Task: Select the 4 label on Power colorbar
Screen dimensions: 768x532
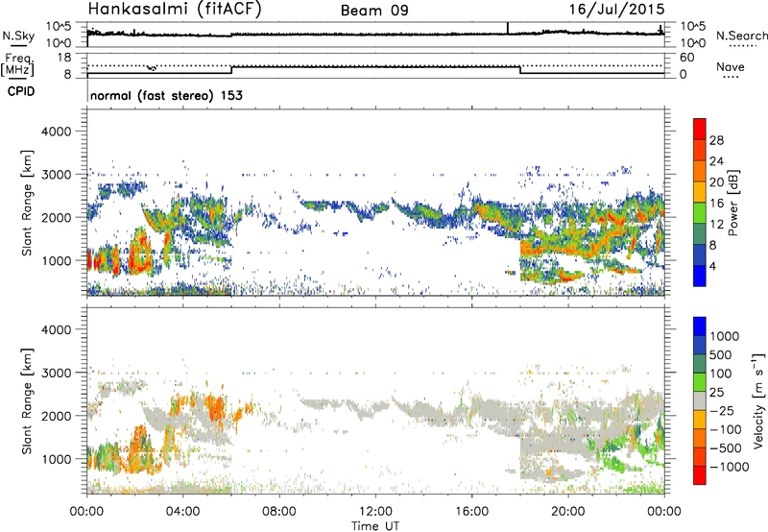Action: (712, 267)
